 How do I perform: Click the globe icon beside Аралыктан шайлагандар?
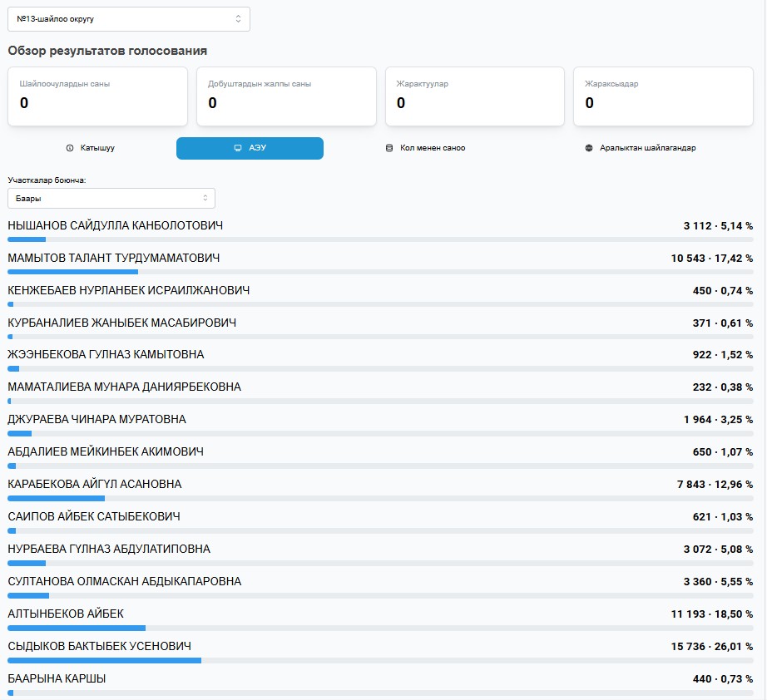[590, 148]
